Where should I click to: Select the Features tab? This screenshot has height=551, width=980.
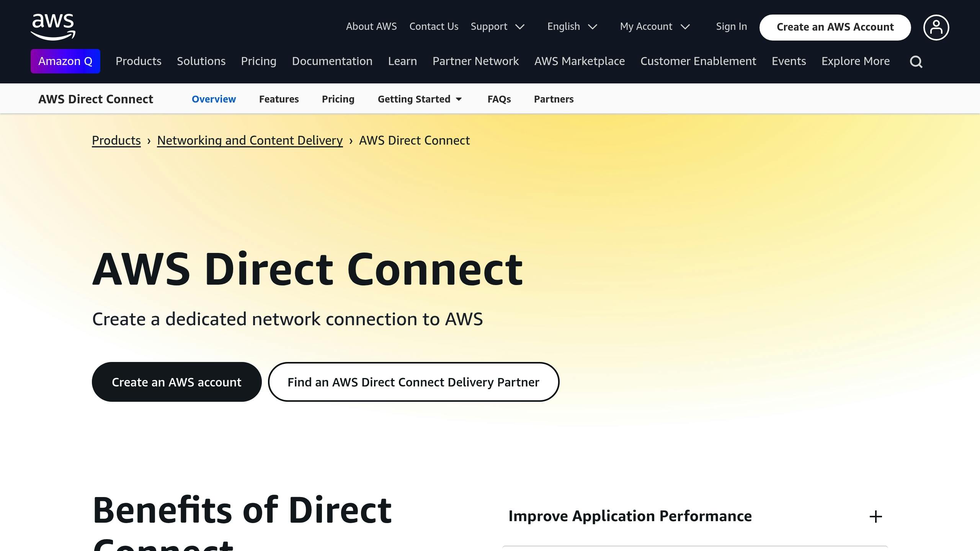[279, 99]
